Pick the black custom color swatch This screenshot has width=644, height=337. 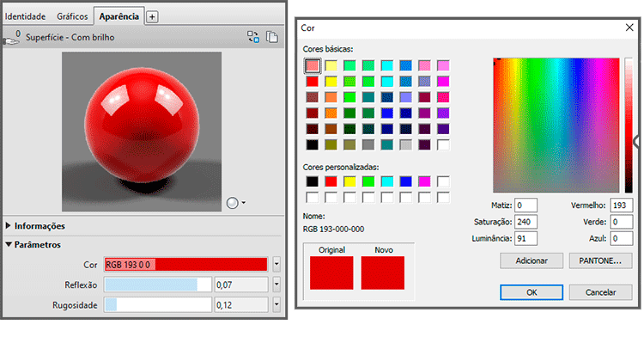pos(313,181)
